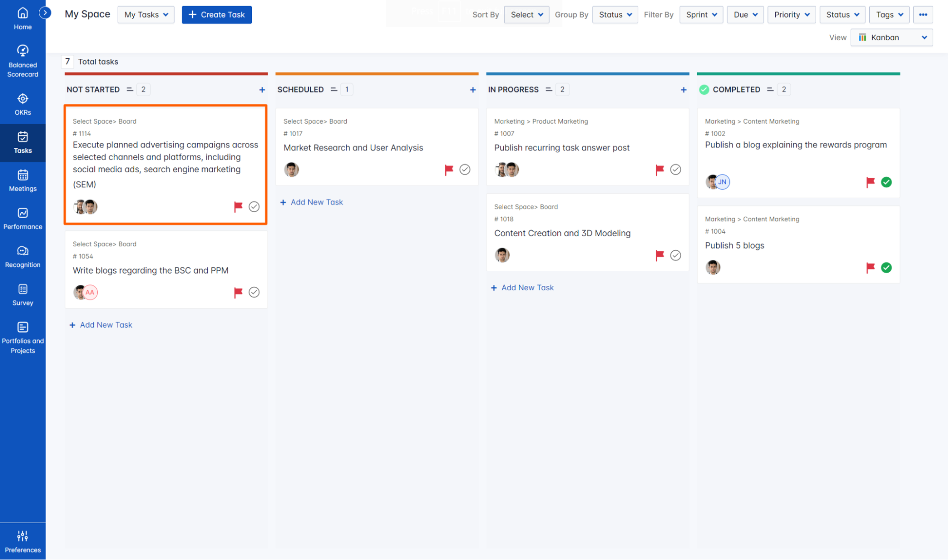Screen dimensions: 948x560
Task: Click the Create Task button
Action: [217, 15]
